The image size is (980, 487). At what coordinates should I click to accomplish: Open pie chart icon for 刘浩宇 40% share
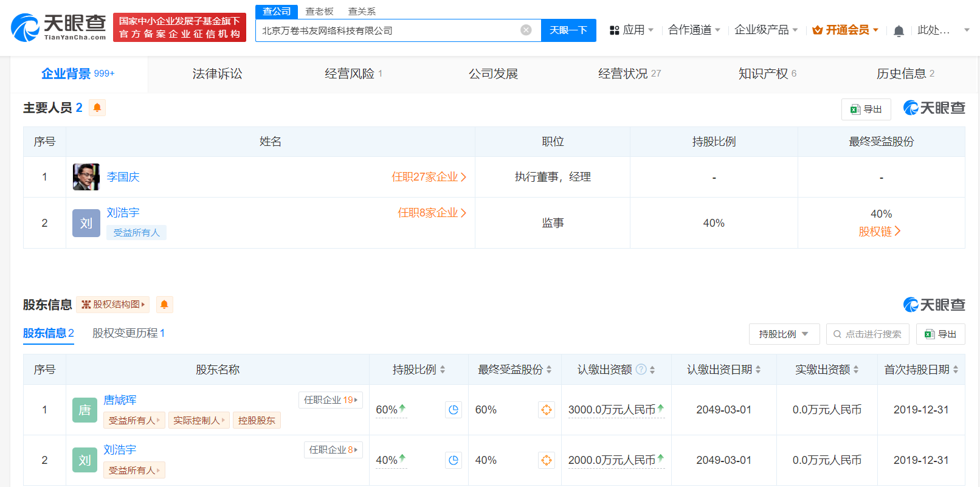pyautogui.click(x=454, y=460)
